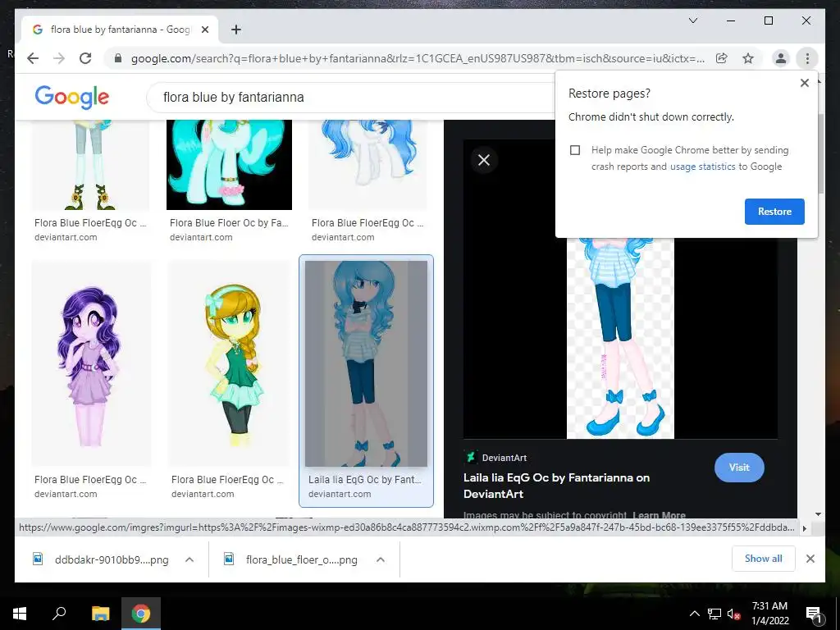The width and height of the screenshot is (840, 630).
Task: Open Laila lia EqG Oc title link
Action: point(556,486)
